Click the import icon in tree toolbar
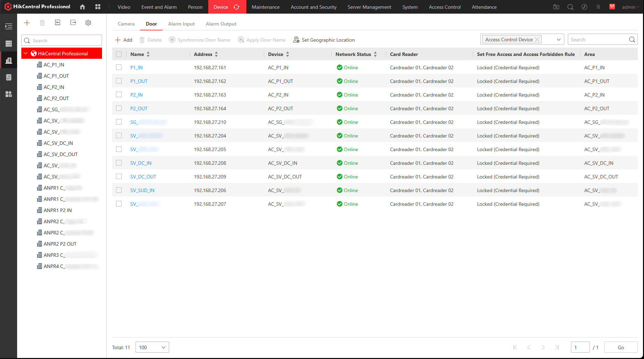This screenshot has height=359, width=644. click(58, 23)
